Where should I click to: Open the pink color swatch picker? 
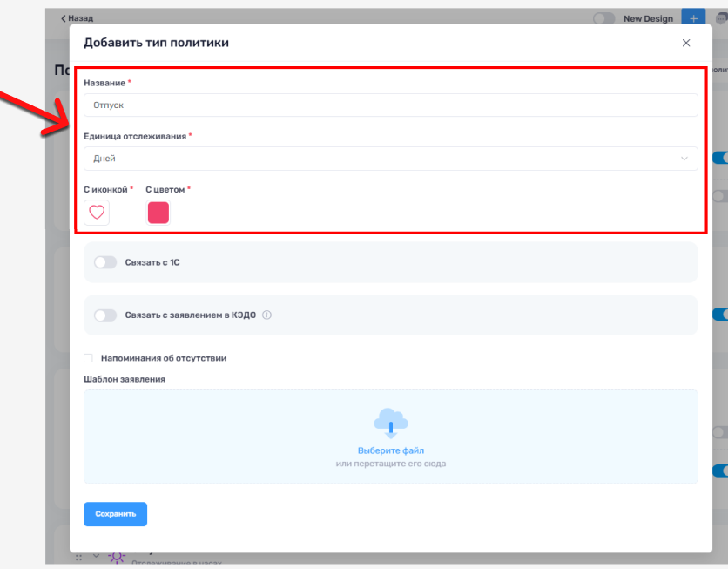tap(158, 213)
